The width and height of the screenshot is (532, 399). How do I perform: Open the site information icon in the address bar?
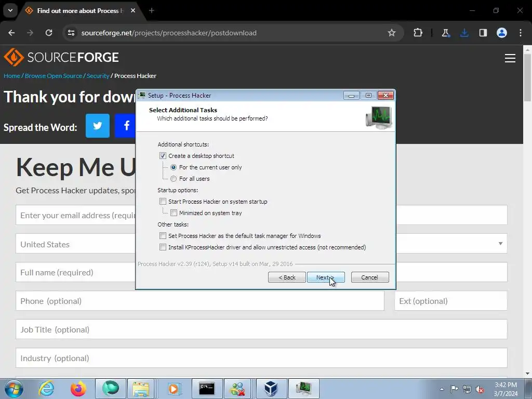[71, 33]
